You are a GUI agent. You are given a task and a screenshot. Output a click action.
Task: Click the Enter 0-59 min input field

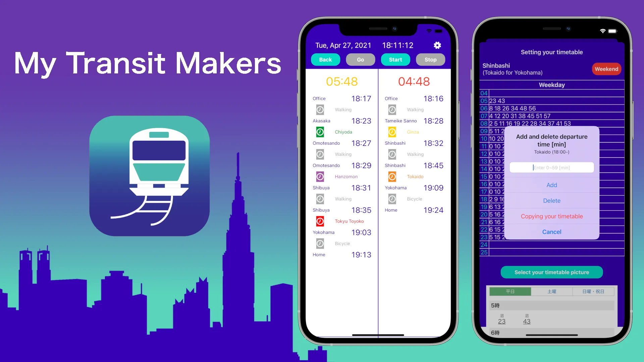(x=551, y=167)
